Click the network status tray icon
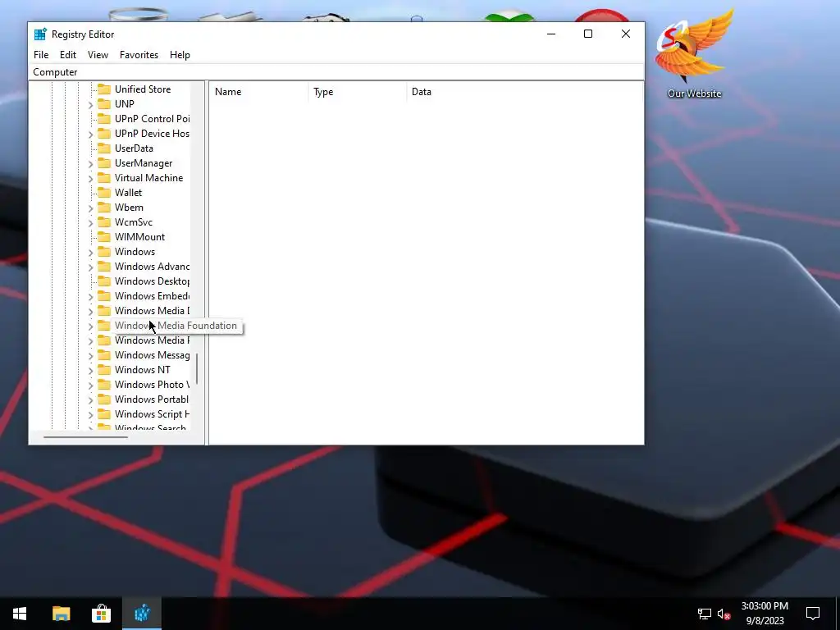 [x=705, y=614]
